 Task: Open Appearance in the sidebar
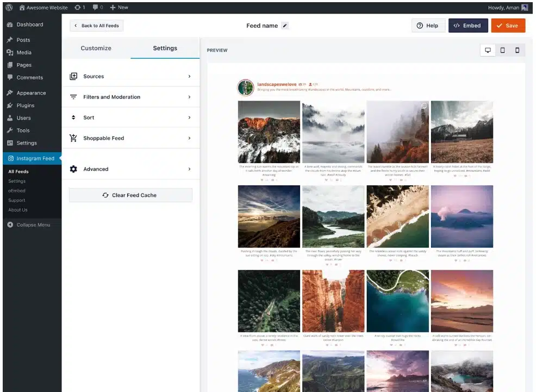(31, 93)
